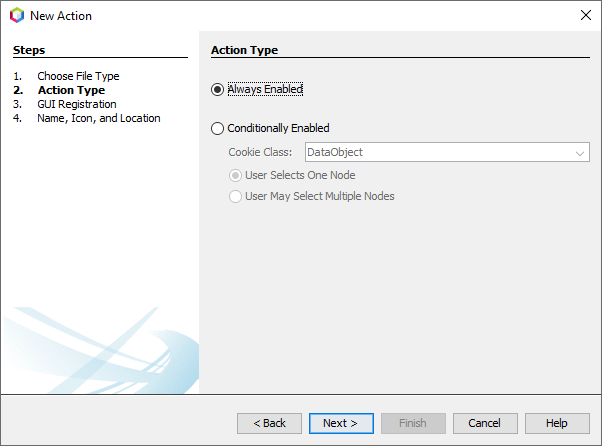Click the Steps heading in left panel

[29, 50]
